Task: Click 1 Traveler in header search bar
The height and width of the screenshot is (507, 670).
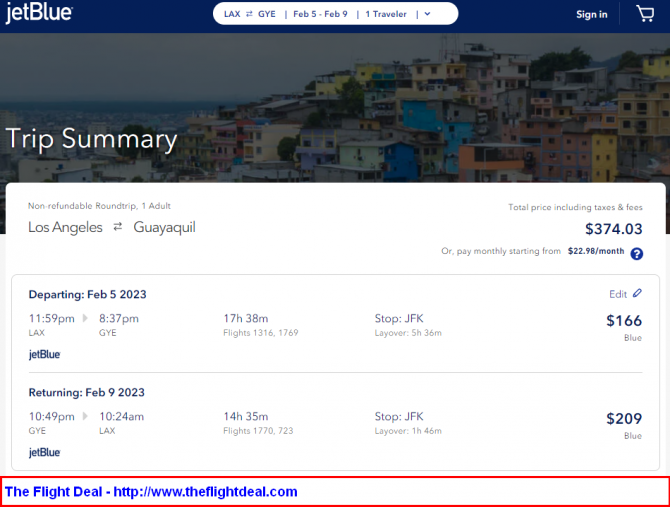Action: (386, 14)
